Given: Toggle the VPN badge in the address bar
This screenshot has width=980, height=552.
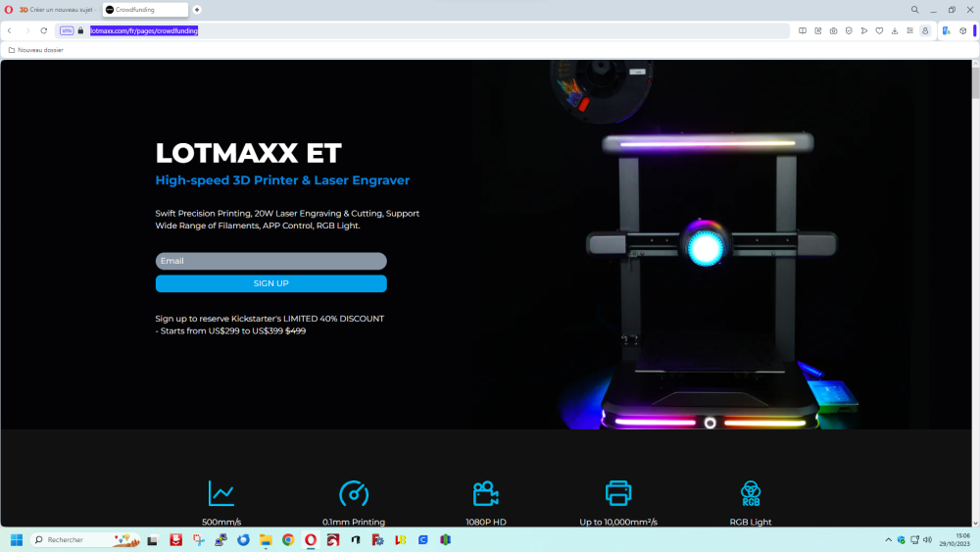Looking at the screenshot, I should pos(67,30).
